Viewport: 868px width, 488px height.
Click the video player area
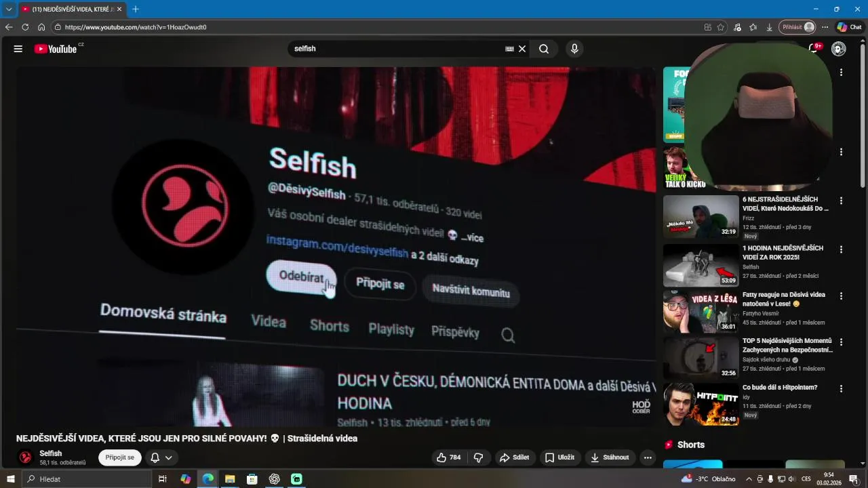point(336,247)
